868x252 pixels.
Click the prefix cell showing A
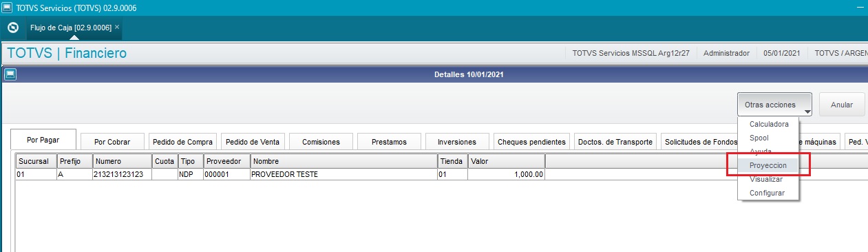tap(74, 174)
